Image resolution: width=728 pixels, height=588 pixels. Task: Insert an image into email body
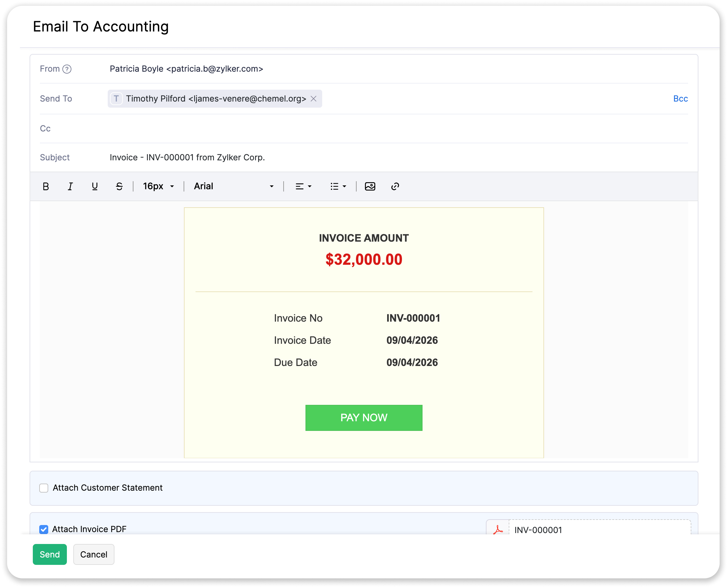pyautogui.click(x=370, y=186)
